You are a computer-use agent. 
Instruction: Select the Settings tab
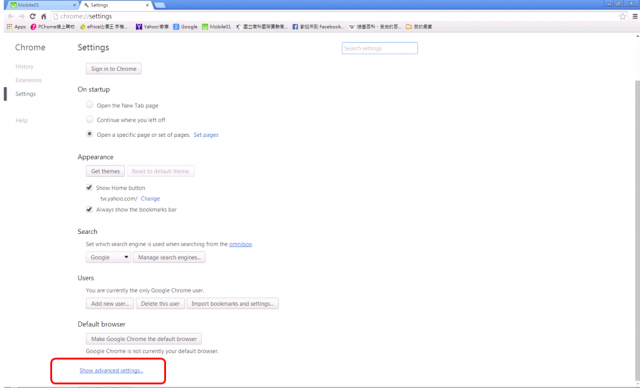[116, 5]
